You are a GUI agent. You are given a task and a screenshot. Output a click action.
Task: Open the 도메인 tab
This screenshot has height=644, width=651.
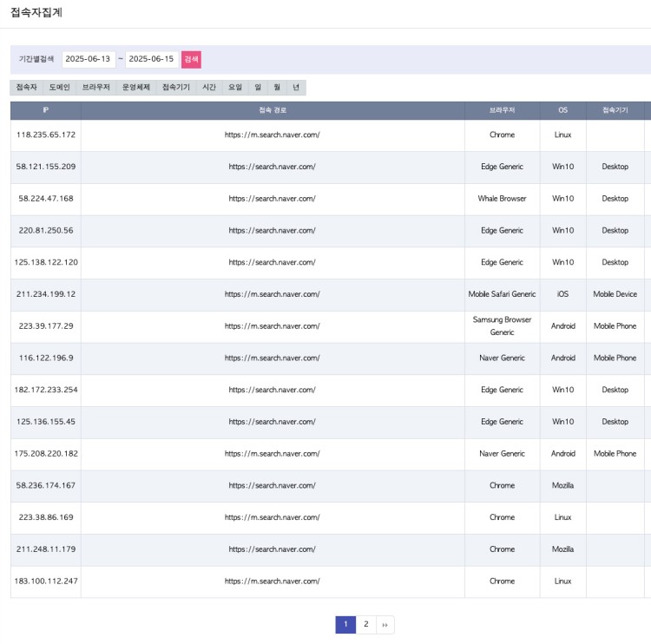[x=60, y=88]
